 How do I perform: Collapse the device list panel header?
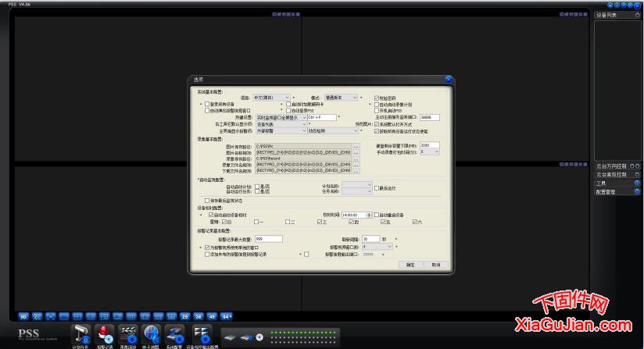[637, 15]
